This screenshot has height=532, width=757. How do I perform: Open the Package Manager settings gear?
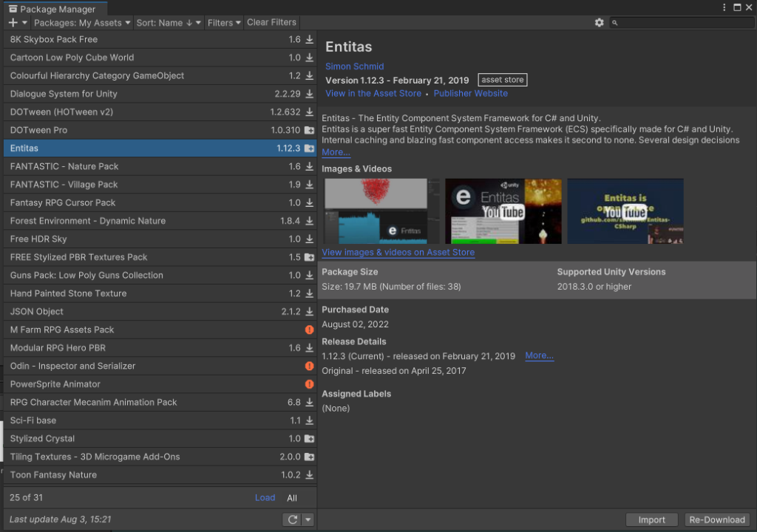[599, 23]
